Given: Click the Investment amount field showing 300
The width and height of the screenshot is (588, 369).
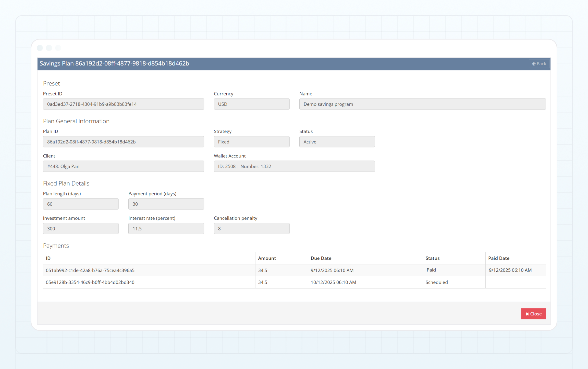Looking at the screenshot, I should pos(80,228).
